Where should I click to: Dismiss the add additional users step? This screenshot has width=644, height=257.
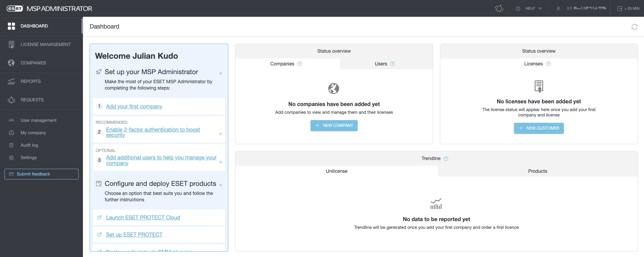pos(221,162)
